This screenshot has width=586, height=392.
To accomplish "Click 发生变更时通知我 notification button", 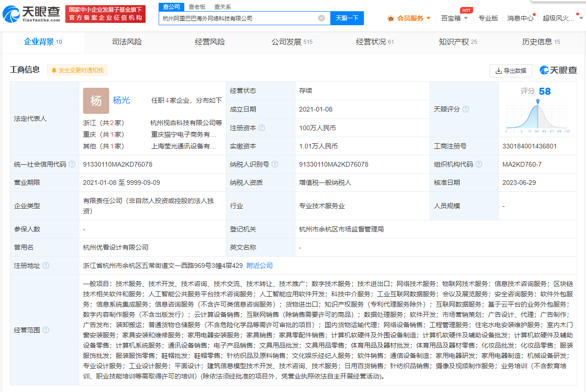I will click(x=77, y=70).
